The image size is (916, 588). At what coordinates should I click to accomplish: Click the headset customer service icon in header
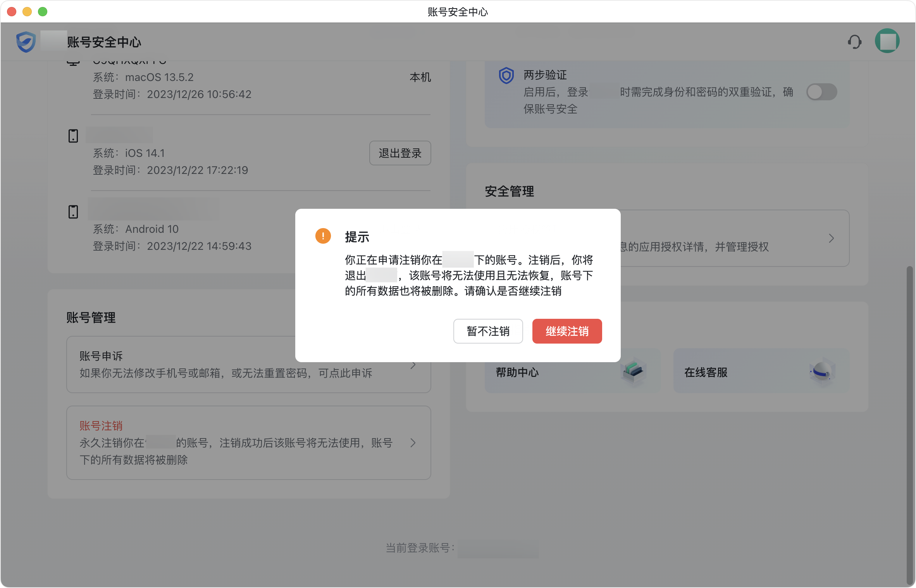click(854, 41)
